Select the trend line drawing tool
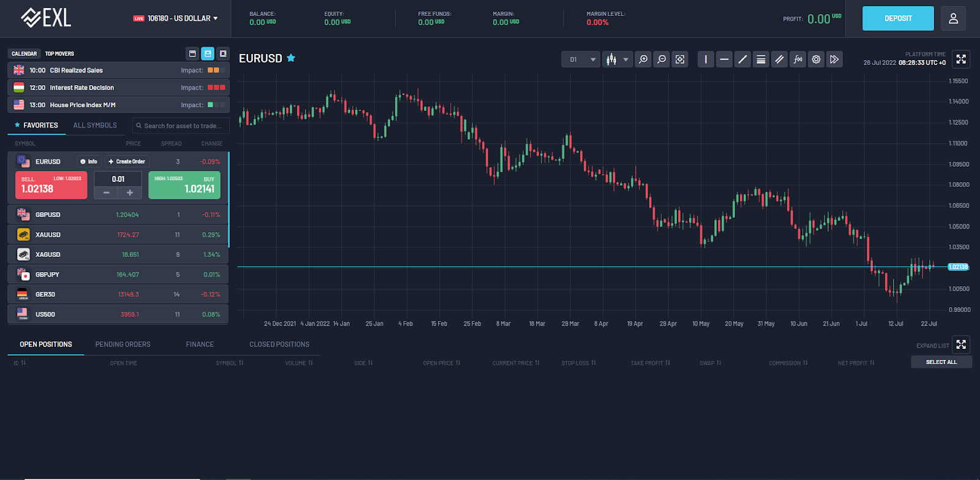Image resolution: width=980 pixels, height=480 pixels. click(x=742, y=59)
